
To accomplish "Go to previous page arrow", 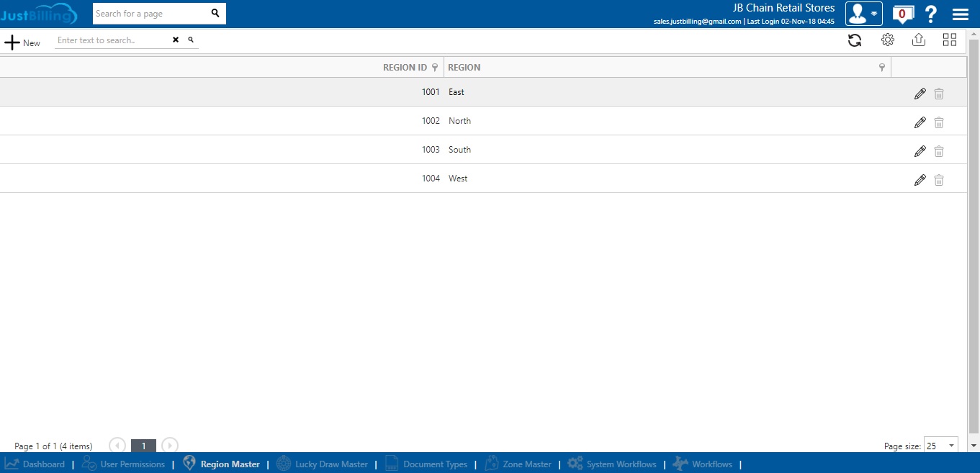I will 117,446.
